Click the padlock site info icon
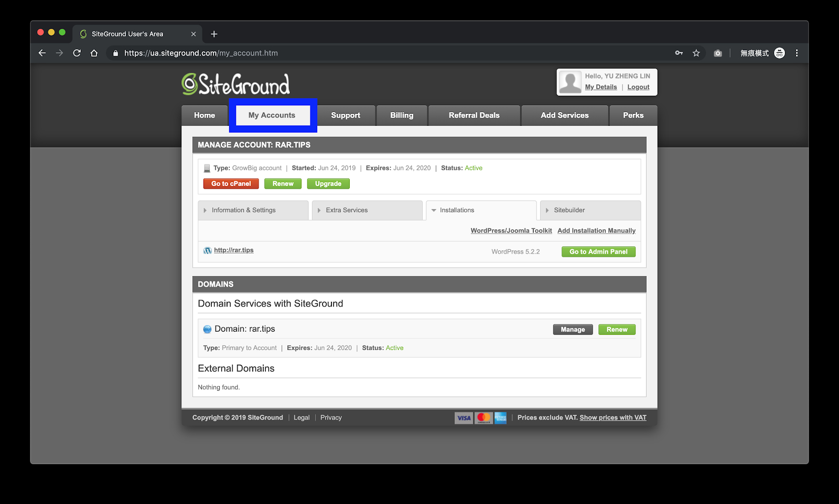The image size is (839, 504). pos(115,53)
